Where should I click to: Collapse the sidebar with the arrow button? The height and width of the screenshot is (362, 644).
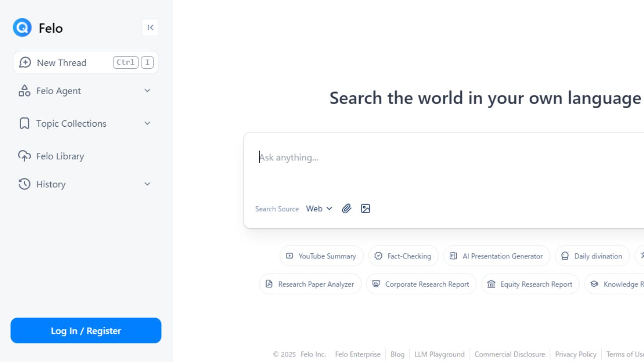pos(150,28)
